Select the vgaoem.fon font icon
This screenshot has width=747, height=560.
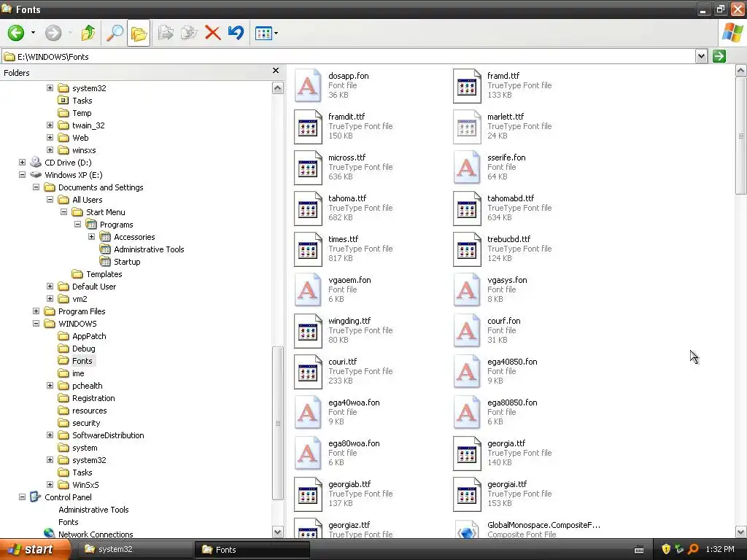click(x=308, y=290)
